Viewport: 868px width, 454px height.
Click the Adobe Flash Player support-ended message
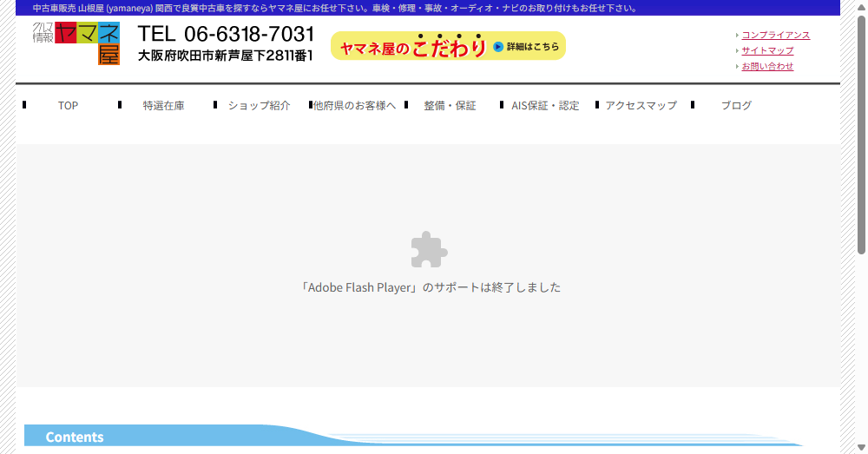431,287
